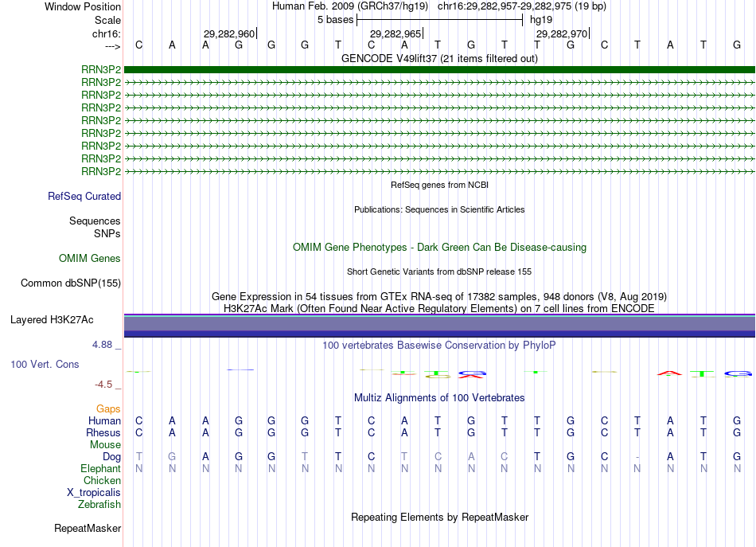Viewport: 756px width, 547px height.
Task: Open Publications: Sequences in Scientific Articles title
Action: pos(439,209)
